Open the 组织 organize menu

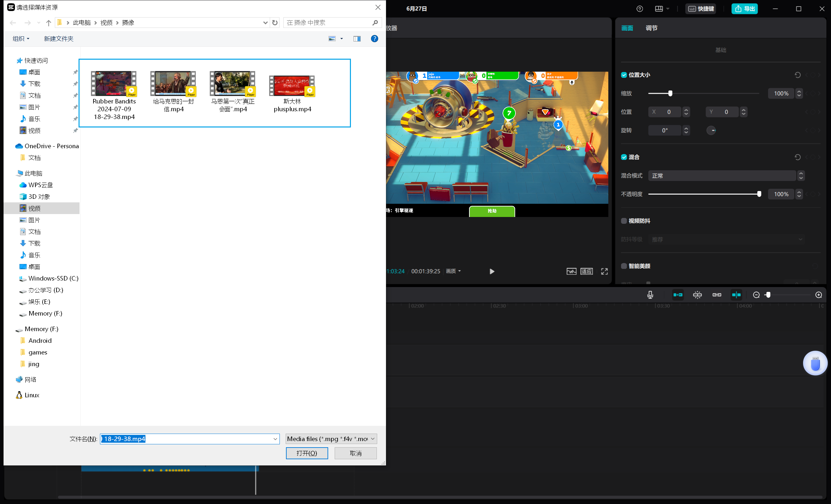21,39
